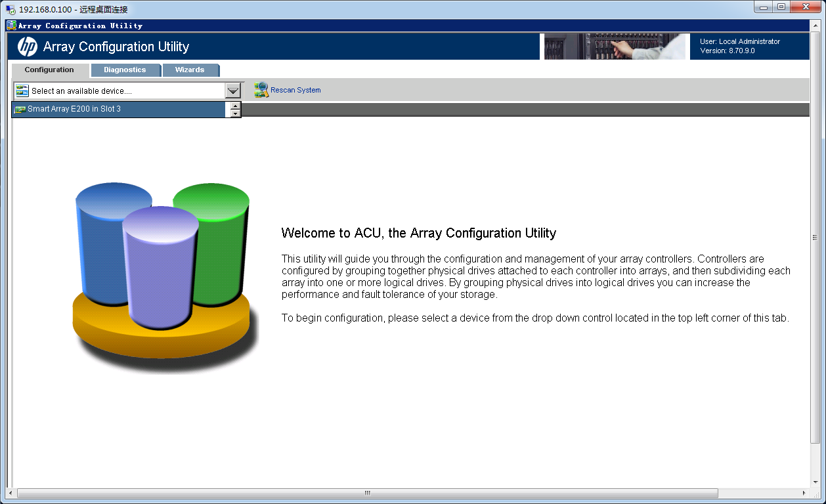Open the device selection dropdown arrow
Screen dimensions: 826x504
[x=233, y=91]
